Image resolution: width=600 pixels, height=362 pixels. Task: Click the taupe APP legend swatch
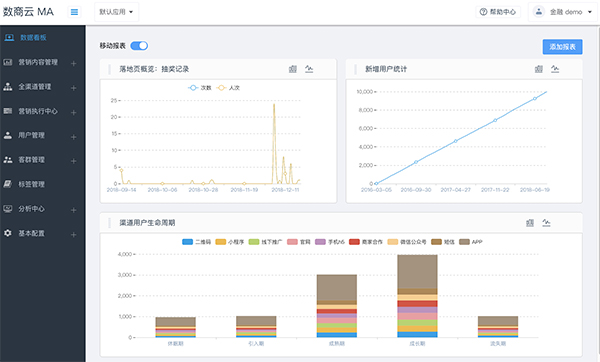[464, 242]
